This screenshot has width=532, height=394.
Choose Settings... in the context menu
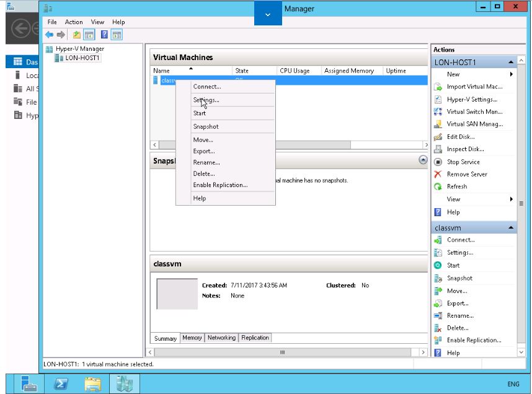(x=206, y=100)
